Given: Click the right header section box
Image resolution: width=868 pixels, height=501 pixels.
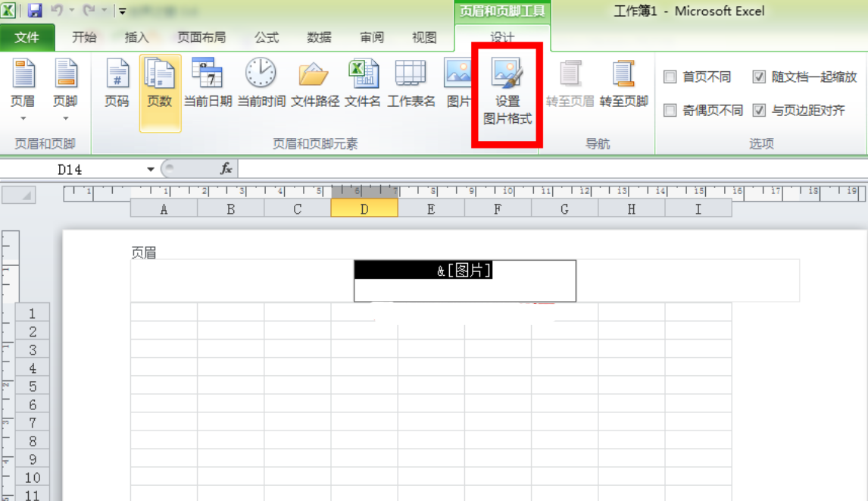Looking at the screenshot, I should pos(688,281).
